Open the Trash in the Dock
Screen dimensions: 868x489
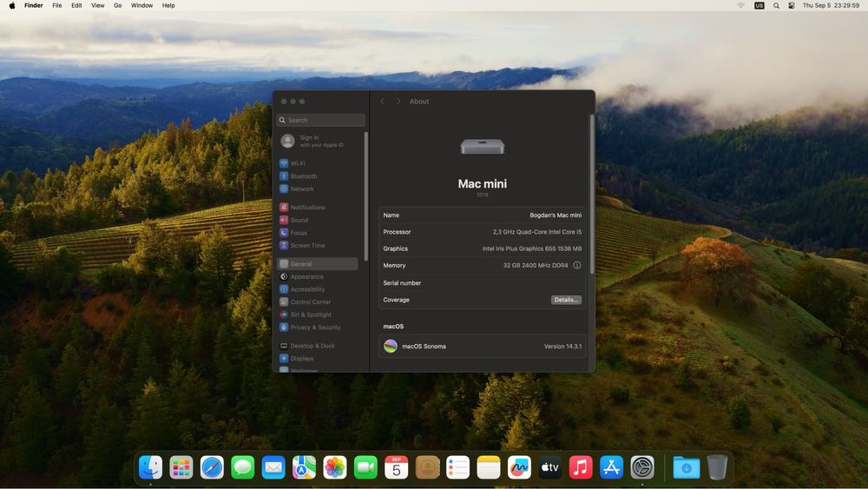[717, 467]
